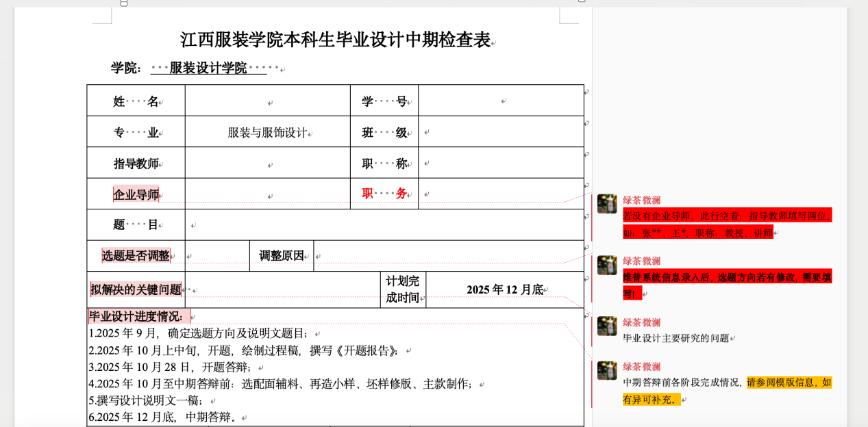This screenshot has height=427, width=868.
Task: Place the cursor in the empty 学号 cell
Action: pyautogui.click(x=500, y=101)
